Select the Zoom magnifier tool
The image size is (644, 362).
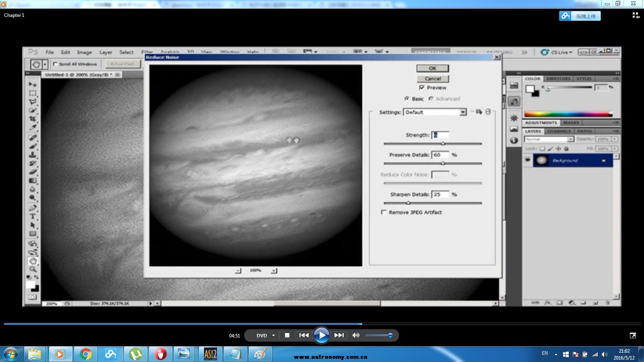click(x=33, y=269)
